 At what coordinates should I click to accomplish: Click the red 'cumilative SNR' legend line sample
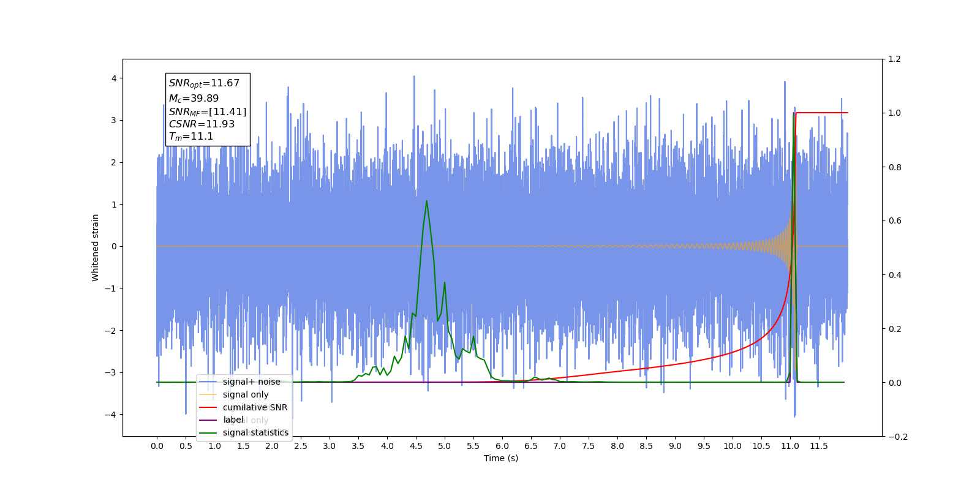click(208, 407)
